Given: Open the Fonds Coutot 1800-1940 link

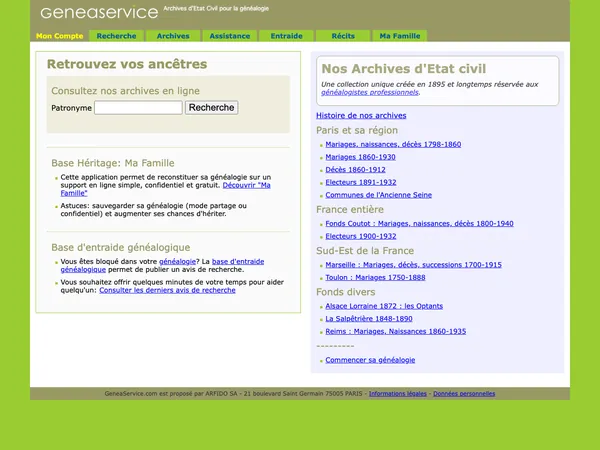Looking at the screenshot, I should click(x=419, y=223).
